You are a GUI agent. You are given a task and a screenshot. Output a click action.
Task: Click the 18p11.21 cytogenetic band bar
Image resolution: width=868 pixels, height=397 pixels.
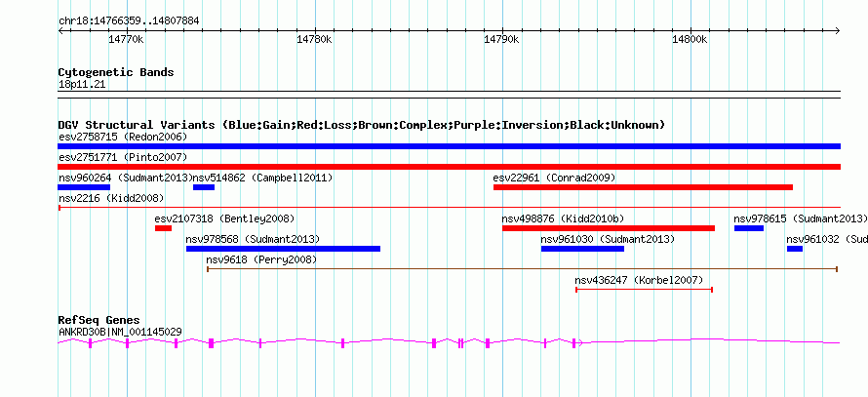[449, 95]
